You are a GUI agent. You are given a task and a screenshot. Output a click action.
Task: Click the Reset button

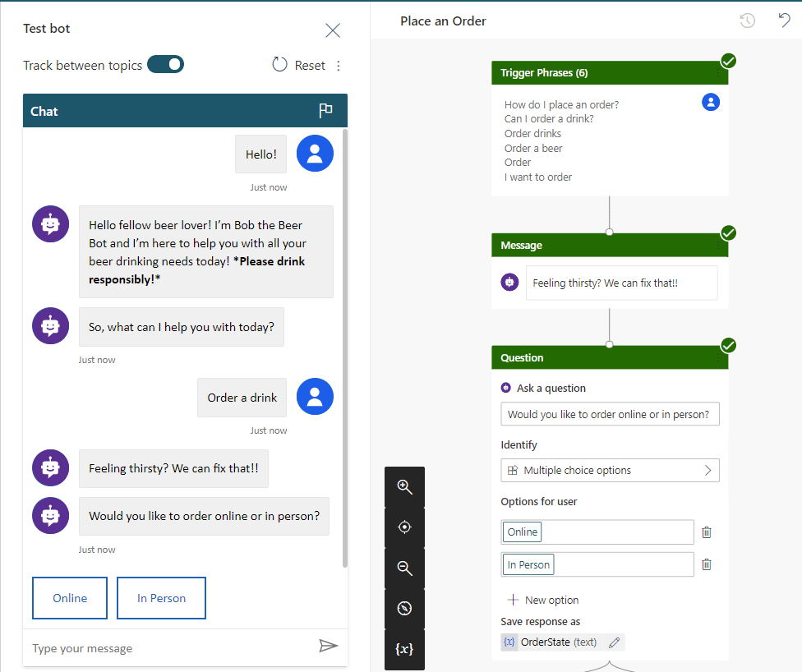299,66
